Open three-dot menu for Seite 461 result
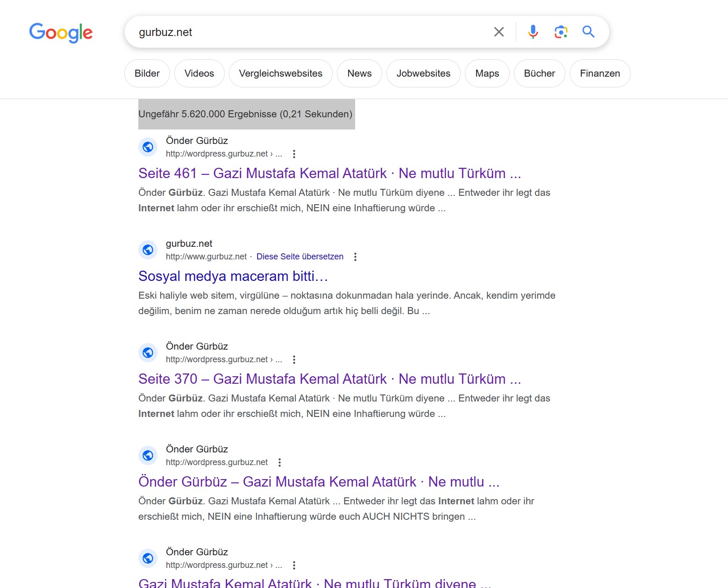This screenshot has height=588, width=728. [294, 154]
